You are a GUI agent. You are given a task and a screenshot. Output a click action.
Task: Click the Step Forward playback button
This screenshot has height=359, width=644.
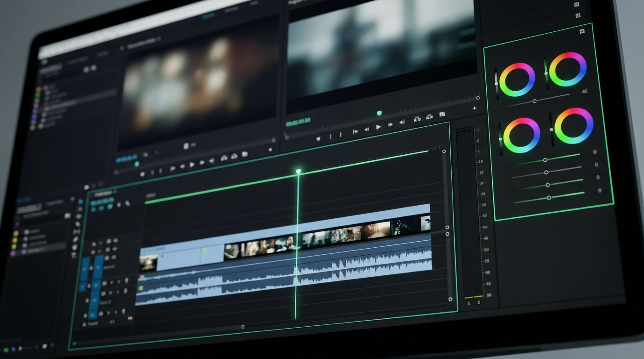click(x=389, y=125)
